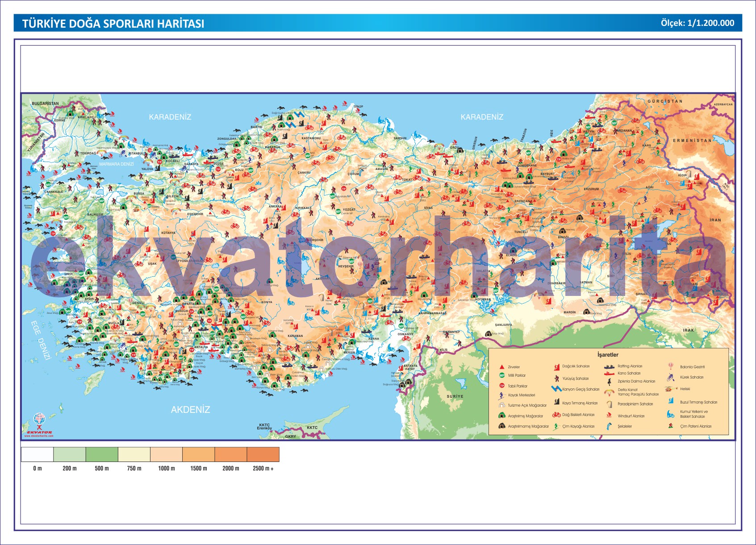
Task: Click the green MP Milli Parklar legend icon
Action: pos(502,375)
